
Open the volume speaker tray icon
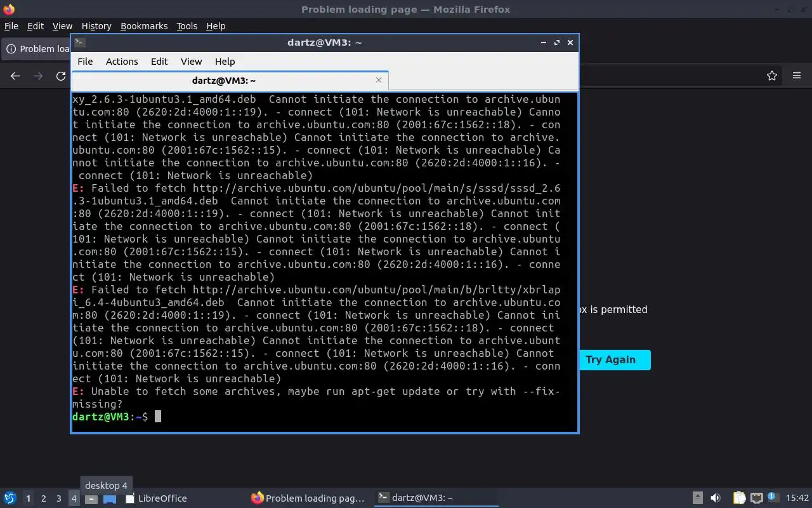pos(716,498)
